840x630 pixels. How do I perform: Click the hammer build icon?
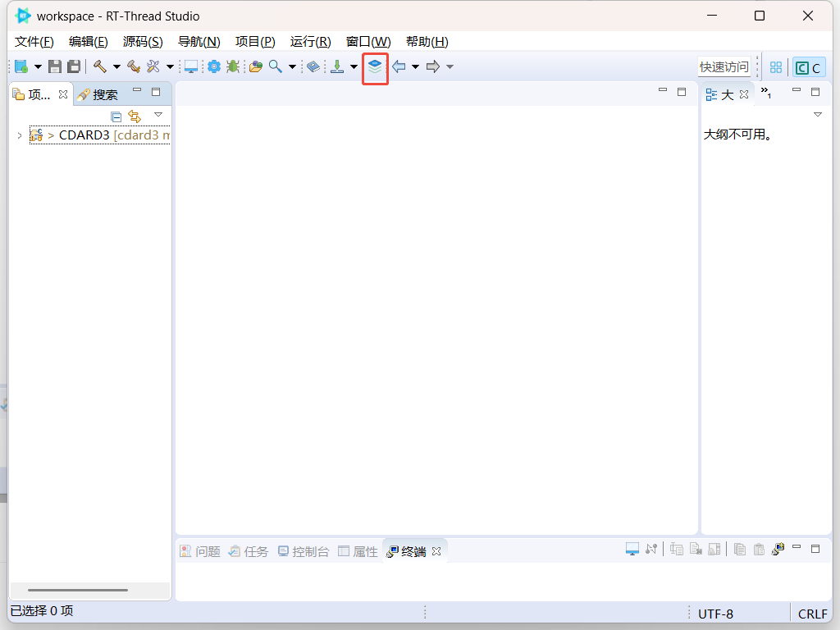point(100,67)
